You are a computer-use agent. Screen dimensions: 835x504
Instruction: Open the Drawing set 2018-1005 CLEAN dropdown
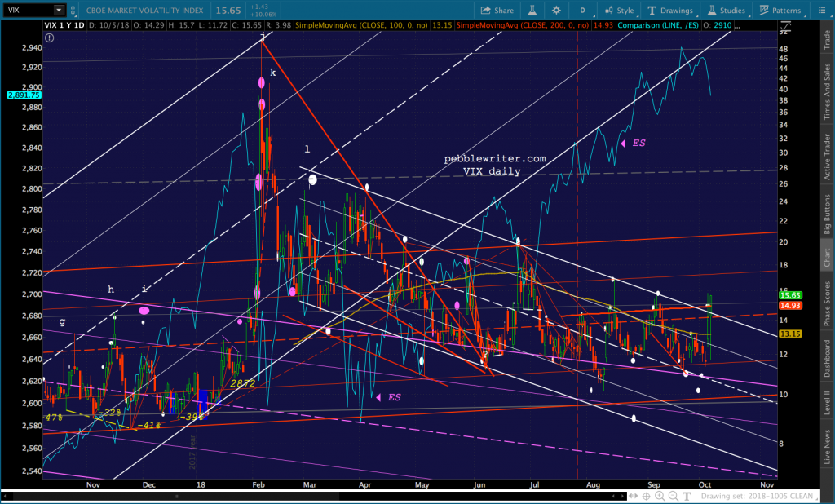click(761, 496)
